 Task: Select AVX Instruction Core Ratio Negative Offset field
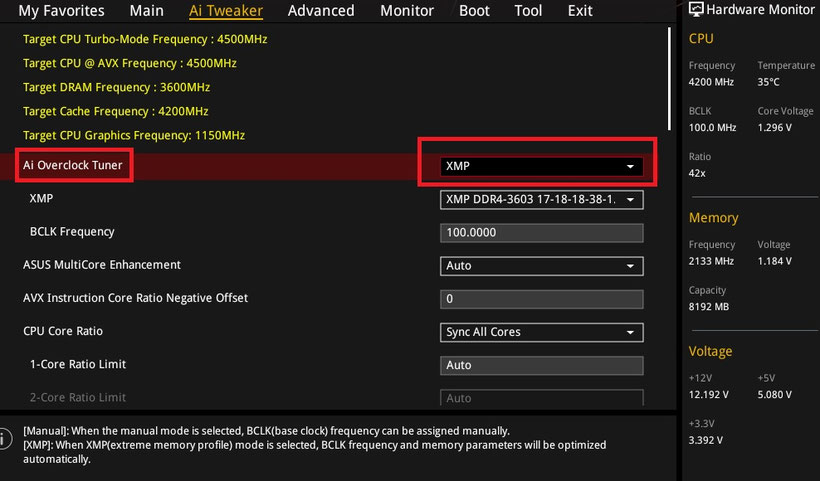(x=541, y=299)
